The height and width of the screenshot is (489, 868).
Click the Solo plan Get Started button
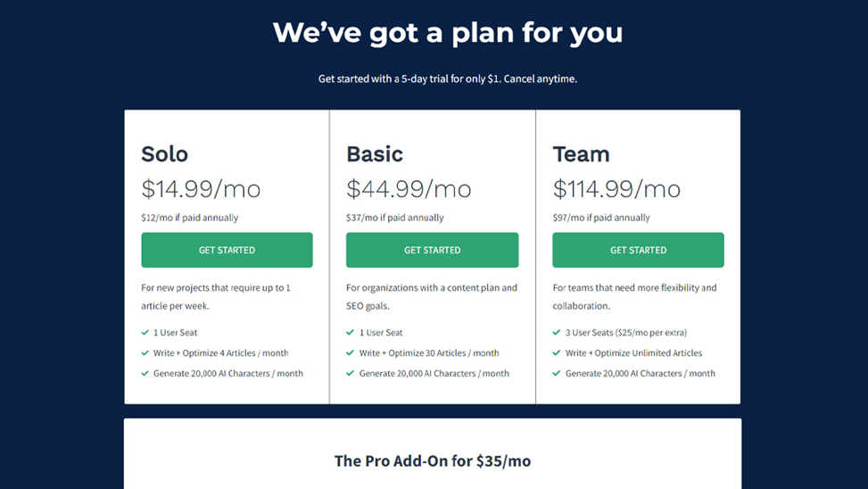227,250
